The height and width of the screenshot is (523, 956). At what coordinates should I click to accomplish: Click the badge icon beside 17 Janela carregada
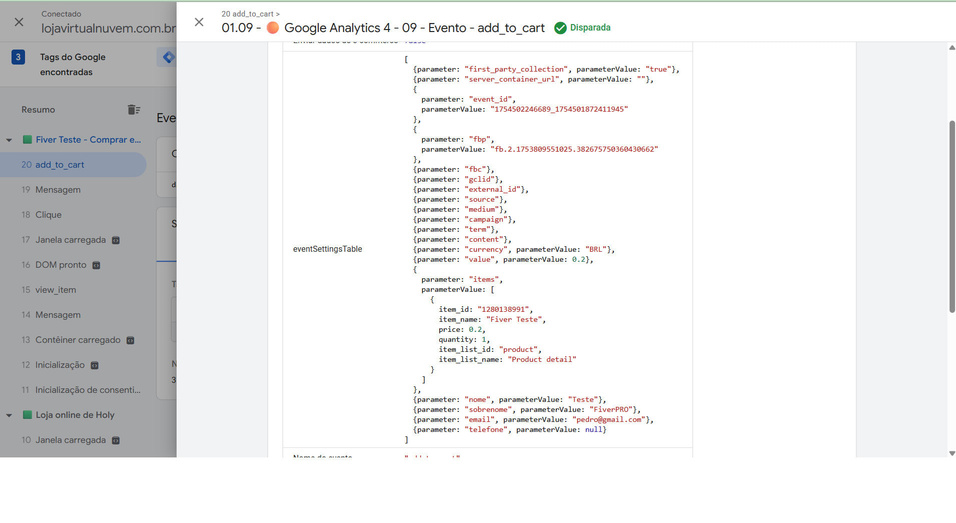[116, 240]
